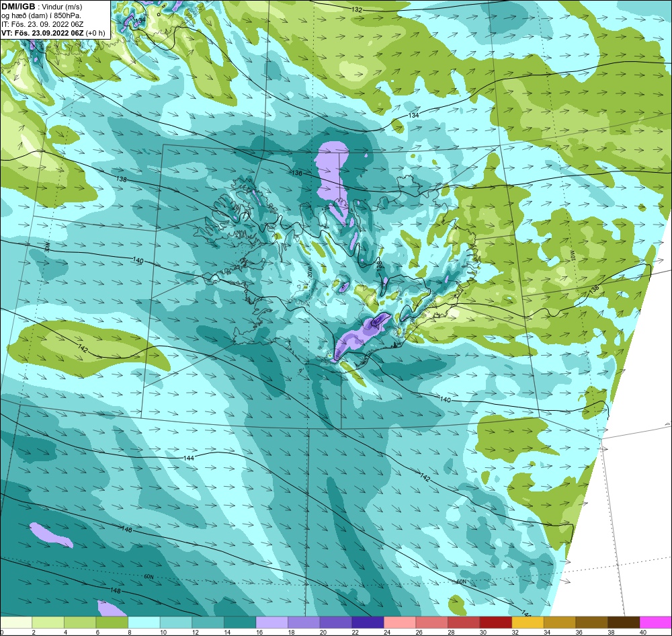The width and height of the screenshot is (672, 636).
Task: Click the dark teal 14–16 m/s legend swatch
Action: [240, 623]
